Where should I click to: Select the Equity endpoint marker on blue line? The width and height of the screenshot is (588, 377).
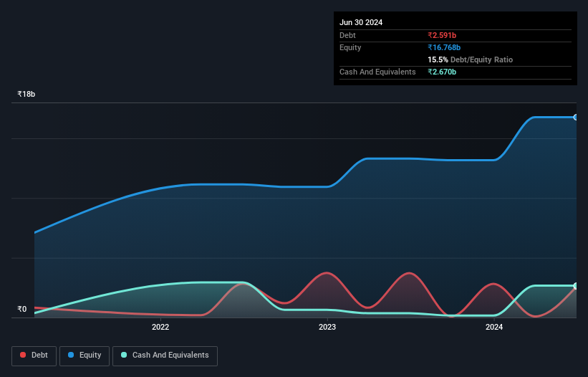click(576, 118)
